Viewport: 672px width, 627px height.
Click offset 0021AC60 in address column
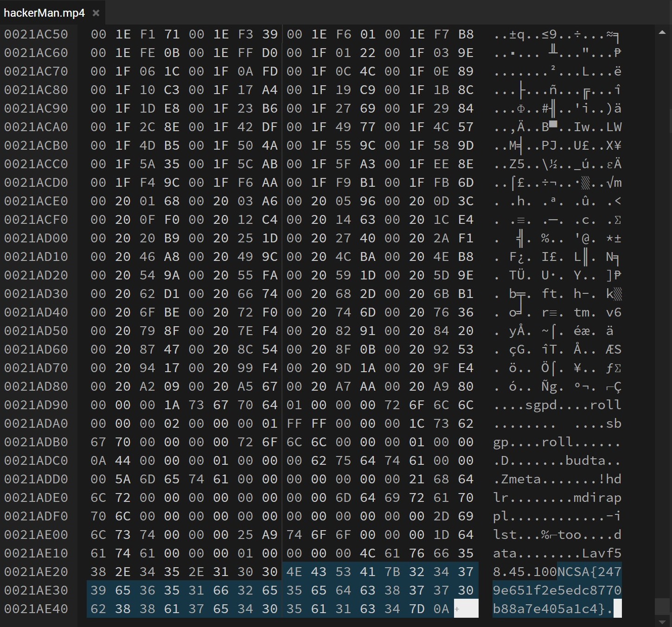(x=36, y=53)
